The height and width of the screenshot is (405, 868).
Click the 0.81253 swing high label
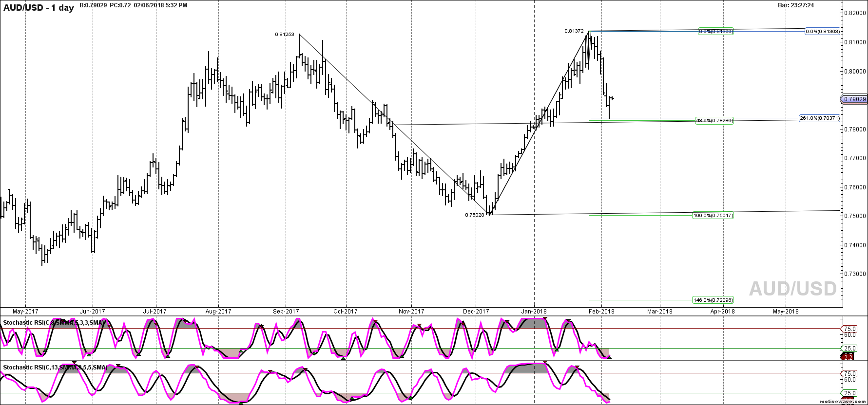(285, 35)
